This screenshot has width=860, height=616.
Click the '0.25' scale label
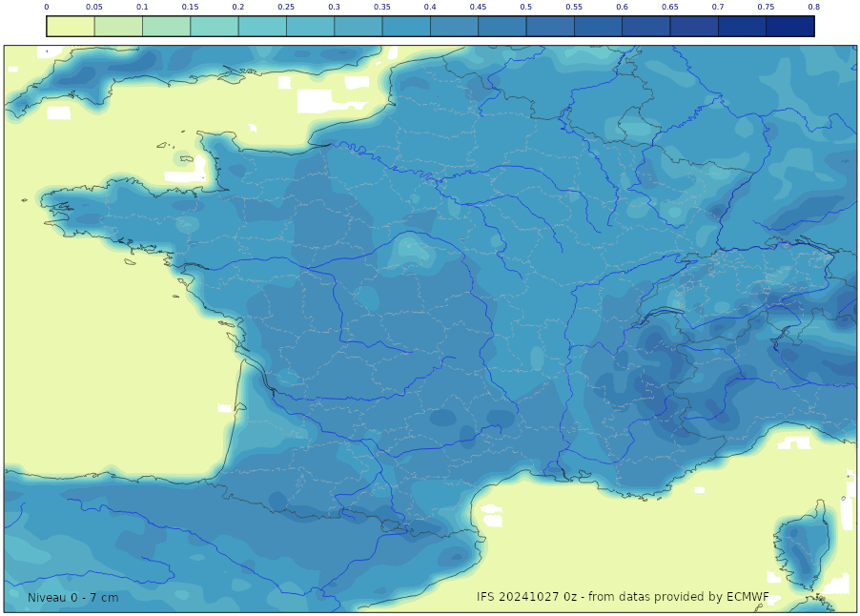coord(286,7)
